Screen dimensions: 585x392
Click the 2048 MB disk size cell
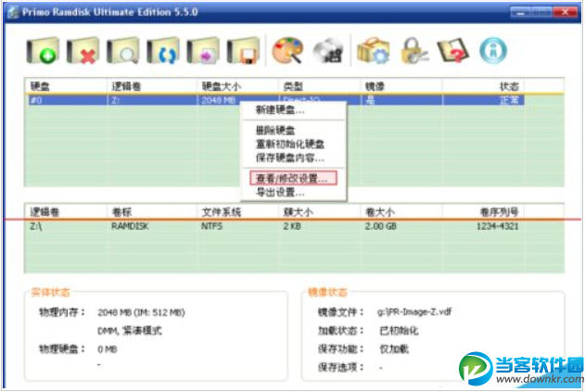pos(219,100)
